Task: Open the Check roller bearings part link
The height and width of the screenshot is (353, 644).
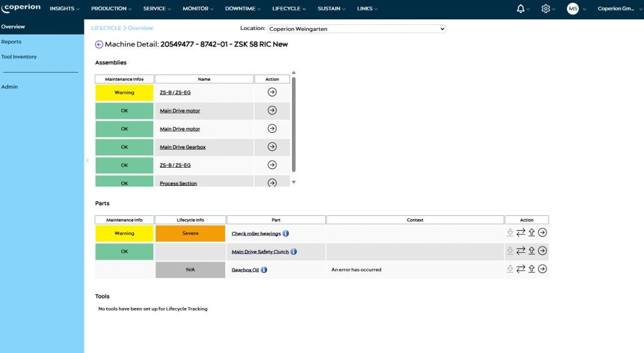Action: point(256,233)
